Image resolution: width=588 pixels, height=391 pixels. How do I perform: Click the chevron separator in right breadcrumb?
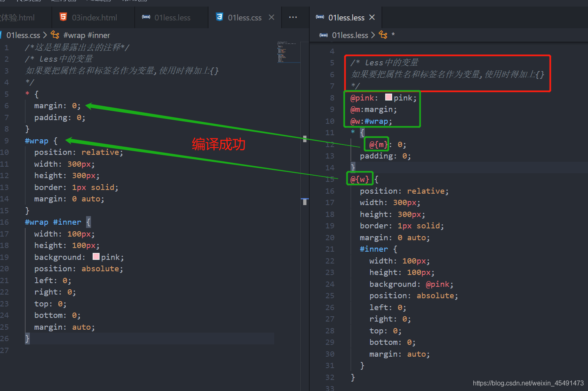click(373, 35)
